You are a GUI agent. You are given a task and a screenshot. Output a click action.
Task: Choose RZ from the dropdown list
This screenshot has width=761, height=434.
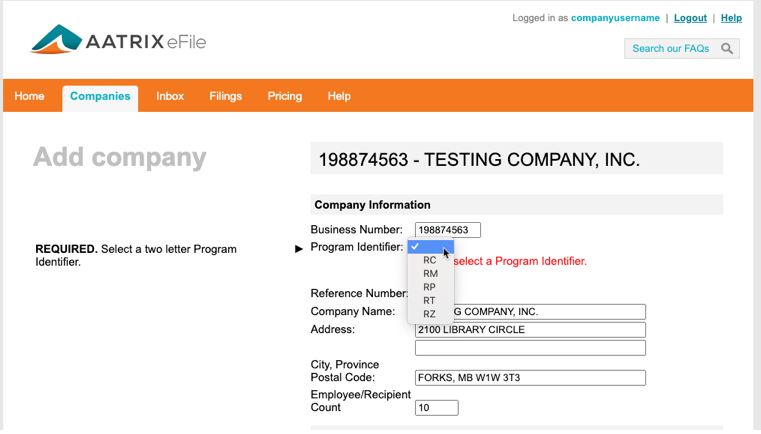click(429, 314)
